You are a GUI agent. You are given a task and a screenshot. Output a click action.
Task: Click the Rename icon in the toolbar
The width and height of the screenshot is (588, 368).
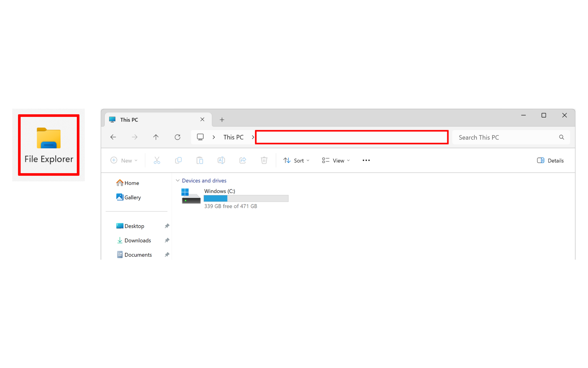(x=221, y=160)
